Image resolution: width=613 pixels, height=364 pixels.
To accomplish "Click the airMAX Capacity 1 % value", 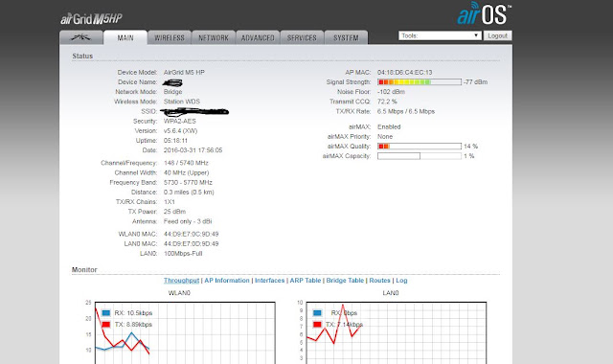I will pyautogui.click(x=469, y=156).
